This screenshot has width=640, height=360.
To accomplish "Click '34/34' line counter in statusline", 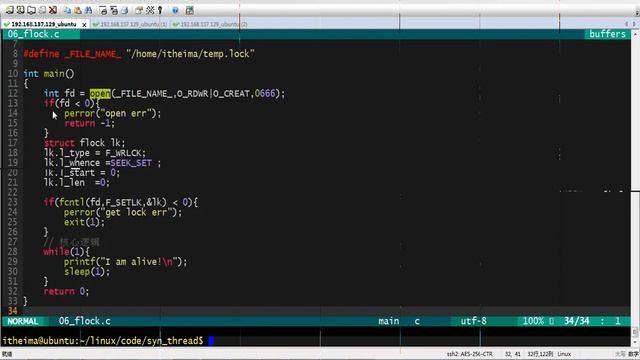I will 577,321.
